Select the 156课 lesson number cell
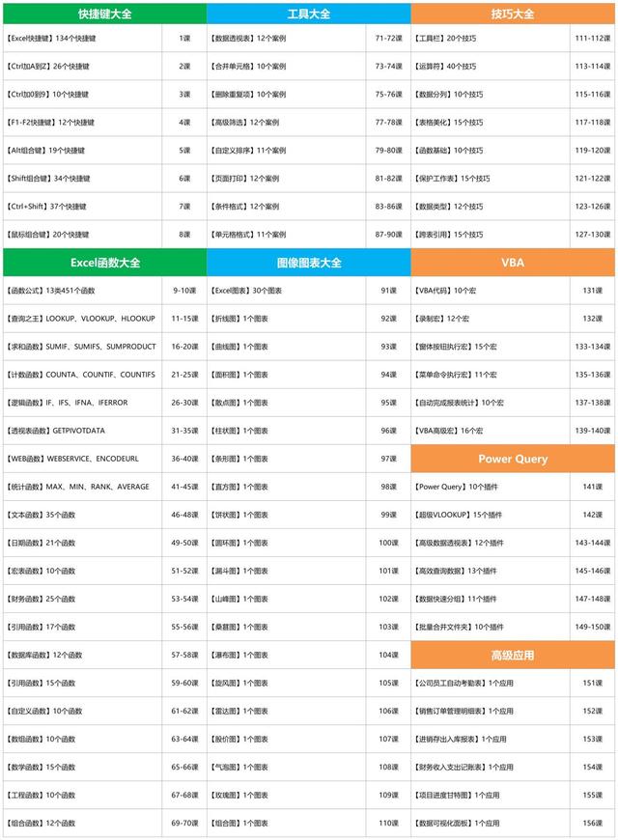The image size is (618, 840). point(592,823)
